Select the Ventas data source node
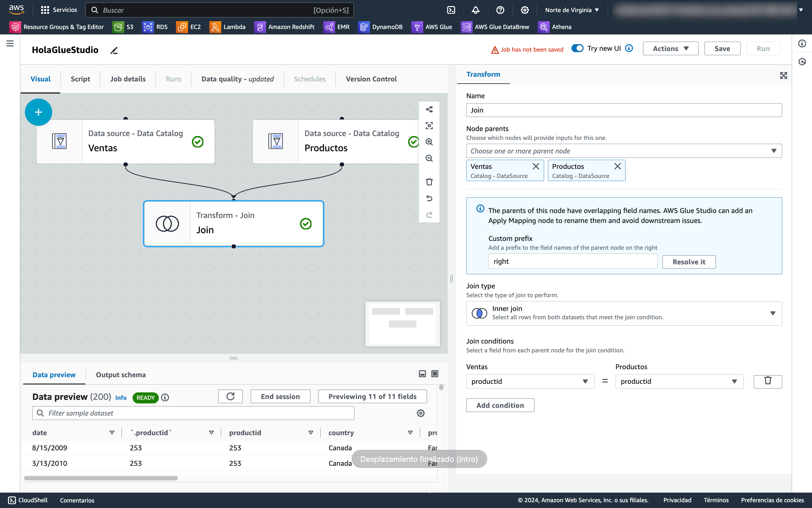Viewport: 812px width, 508px height. [125, 142]
